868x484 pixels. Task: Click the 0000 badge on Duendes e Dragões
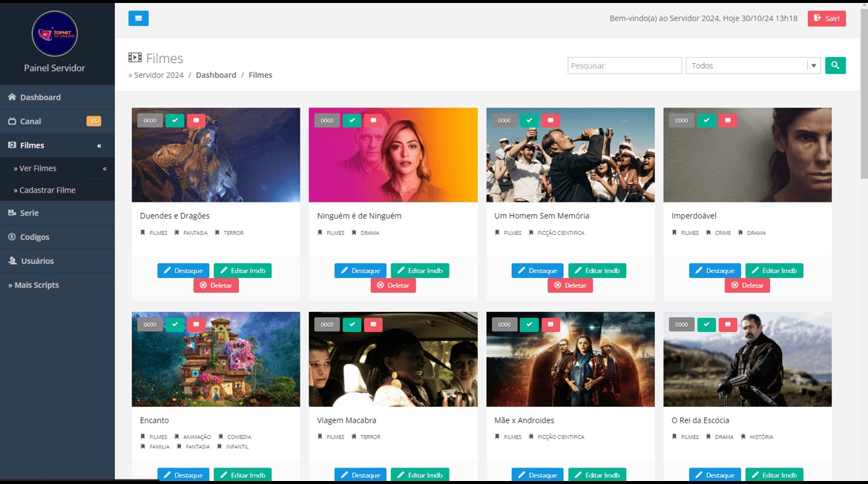coord(150,120)
